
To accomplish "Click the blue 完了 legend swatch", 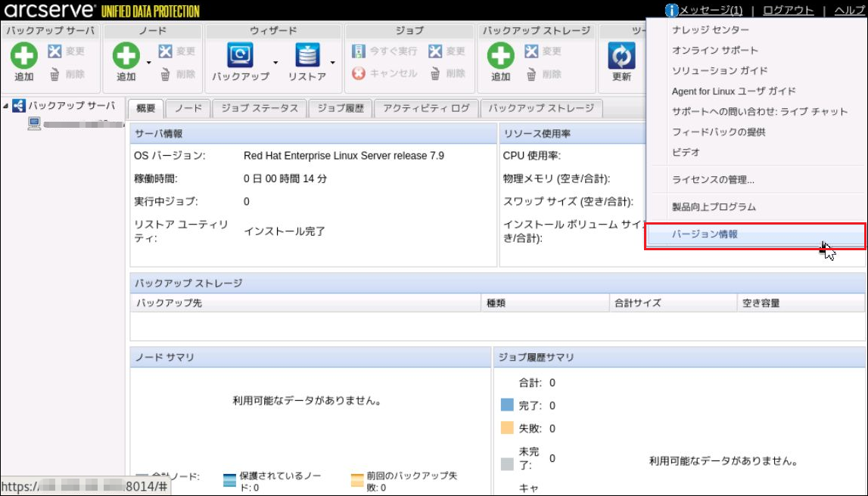I will [507, 405].
